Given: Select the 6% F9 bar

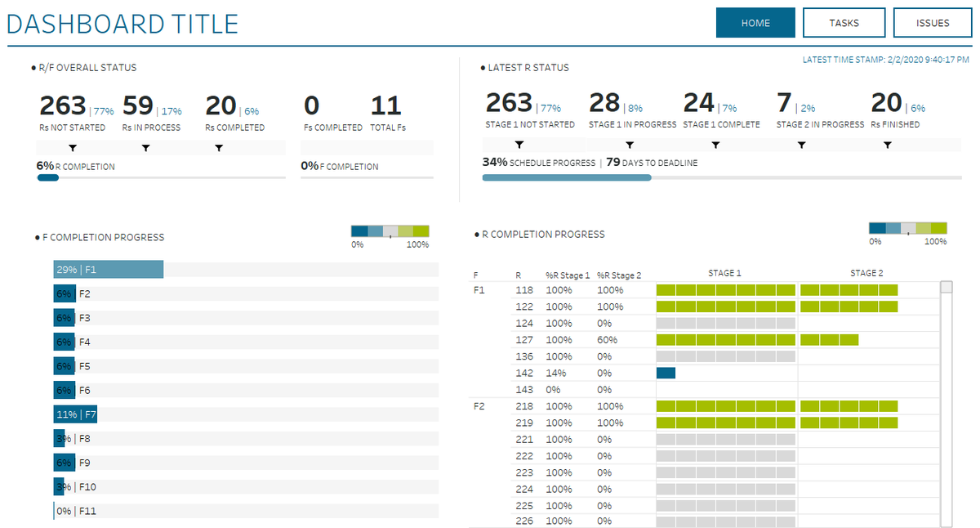Looking at the screenshot, I should click(65, 463).
